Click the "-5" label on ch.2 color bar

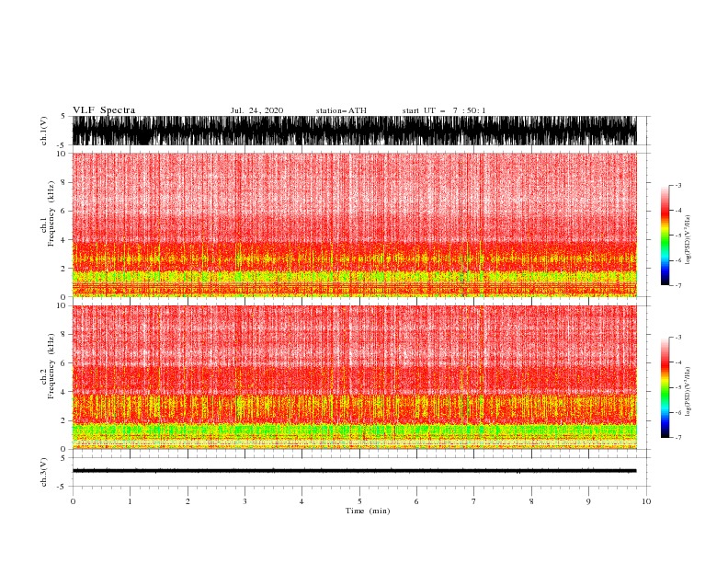point(678,387)
